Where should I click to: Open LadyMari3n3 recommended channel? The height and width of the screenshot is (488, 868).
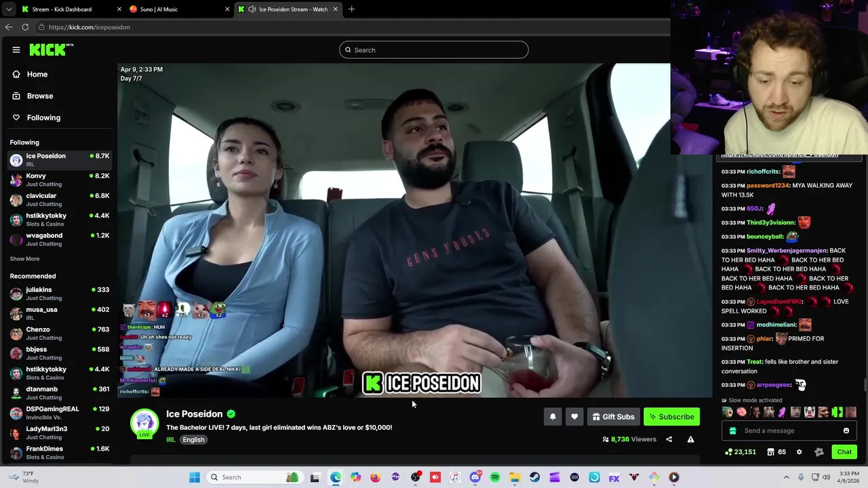[60, 432]
